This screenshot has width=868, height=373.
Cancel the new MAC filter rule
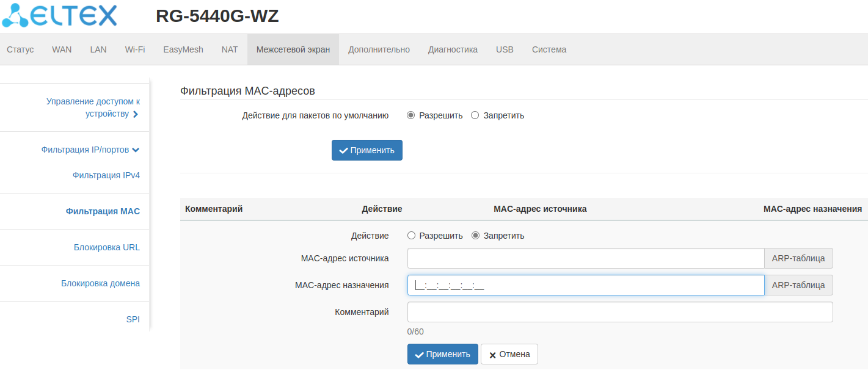coord(509,354)
